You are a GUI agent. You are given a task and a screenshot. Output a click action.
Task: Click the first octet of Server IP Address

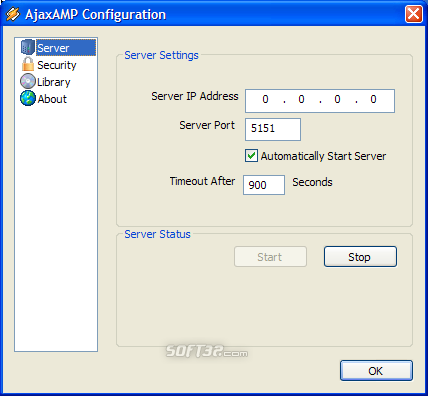click(x=265, y=99)
